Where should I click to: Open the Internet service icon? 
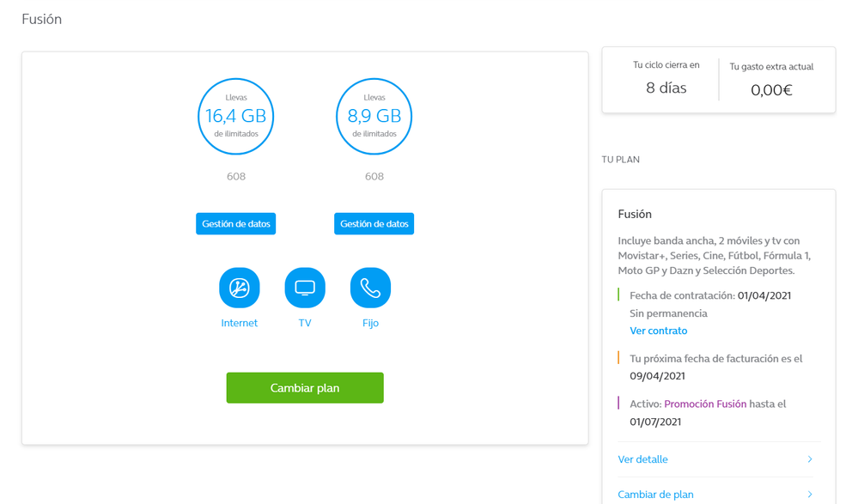point(239,288)
